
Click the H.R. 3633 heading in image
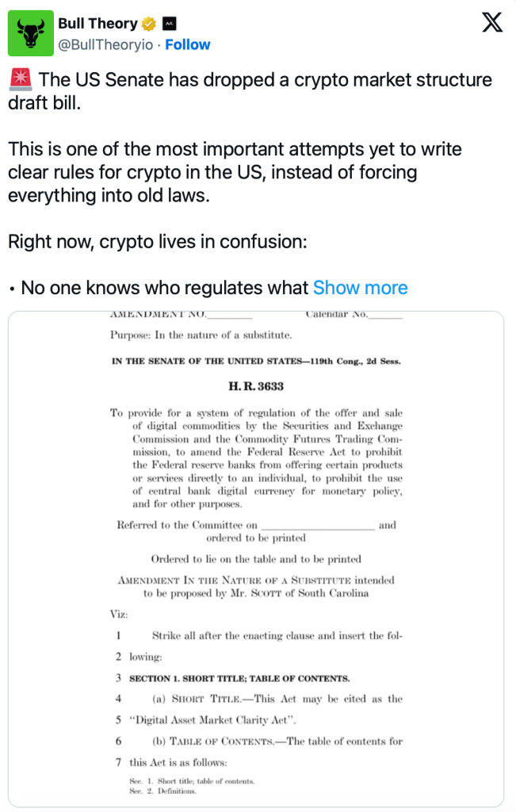256,387
